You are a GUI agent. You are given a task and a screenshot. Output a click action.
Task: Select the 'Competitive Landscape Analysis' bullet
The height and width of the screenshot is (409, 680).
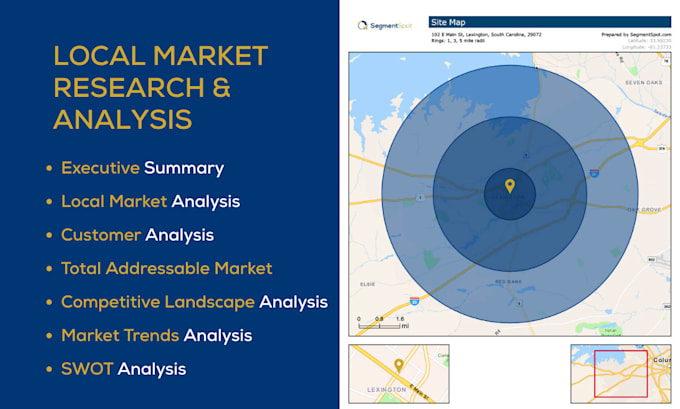click(194, 302)
